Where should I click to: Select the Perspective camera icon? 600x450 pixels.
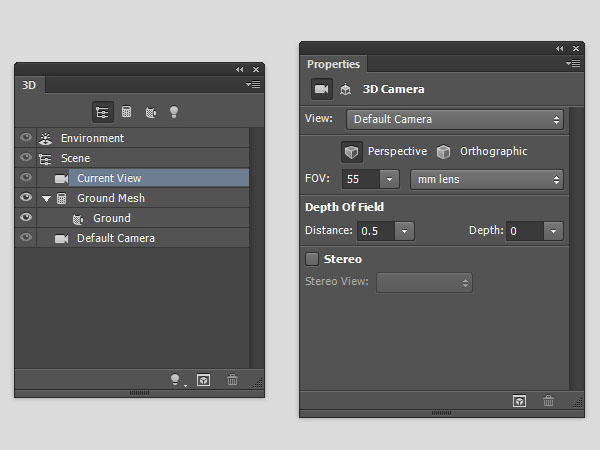[352, 152]
